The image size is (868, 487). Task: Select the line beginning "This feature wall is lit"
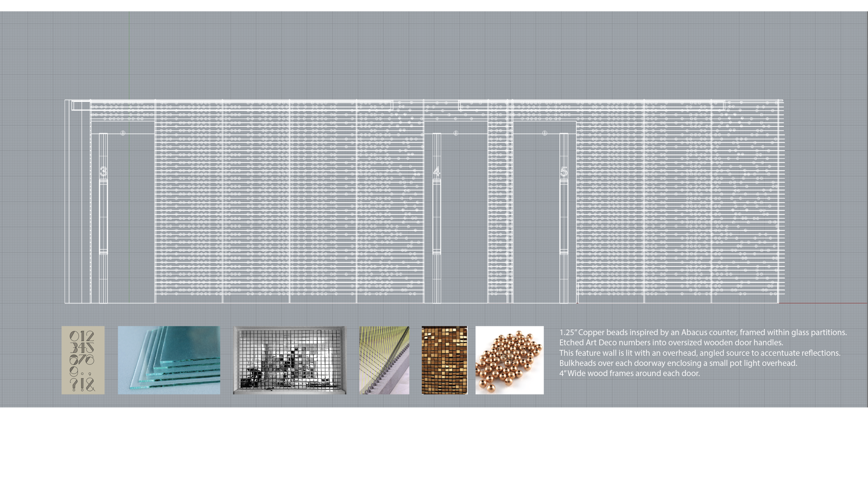pos(700,353)
